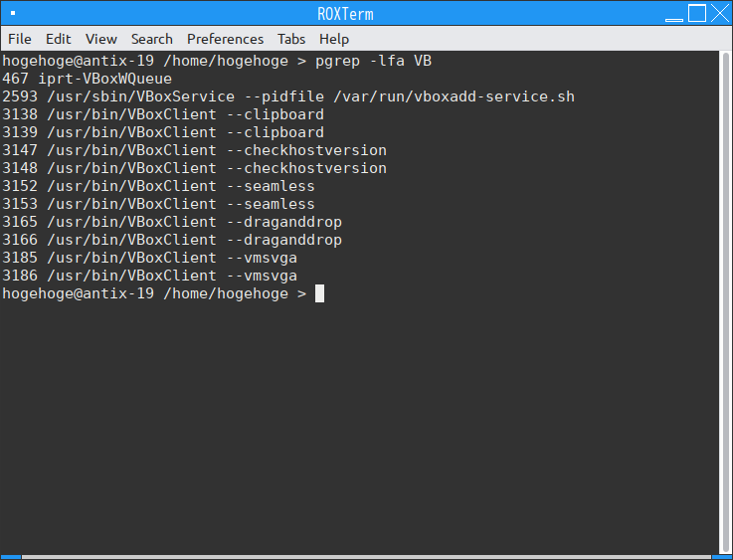Close the ROXTerm window

pyautogui.click(x=720, y=13)
